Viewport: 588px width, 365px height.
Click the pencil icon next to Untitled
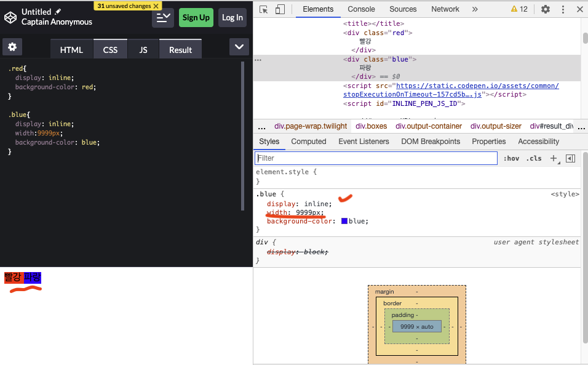point(58,12)
